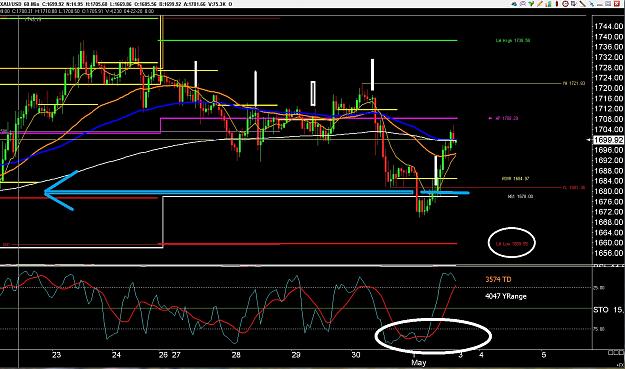Image resolution: width=625 pixels, height=369 pixels.
Task: Click the orange 3574 TD text
Action: tap(498, 279)
